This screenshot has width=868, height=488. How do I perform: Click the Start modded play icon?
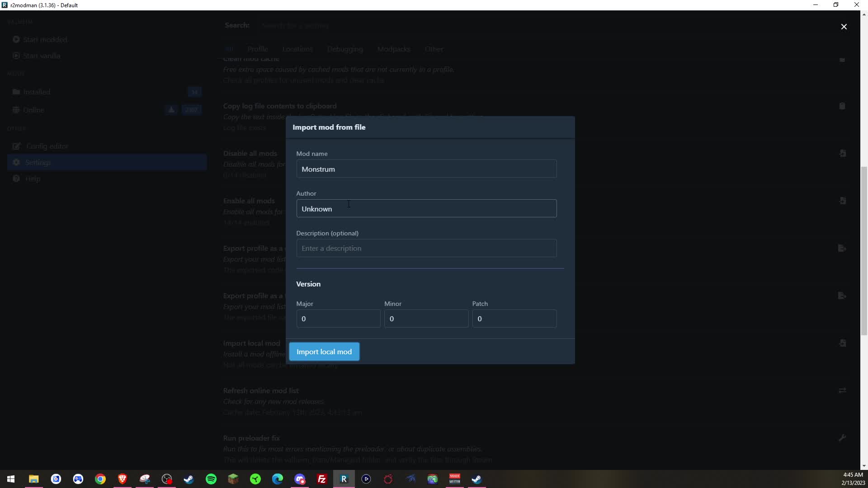pos(16,39)
